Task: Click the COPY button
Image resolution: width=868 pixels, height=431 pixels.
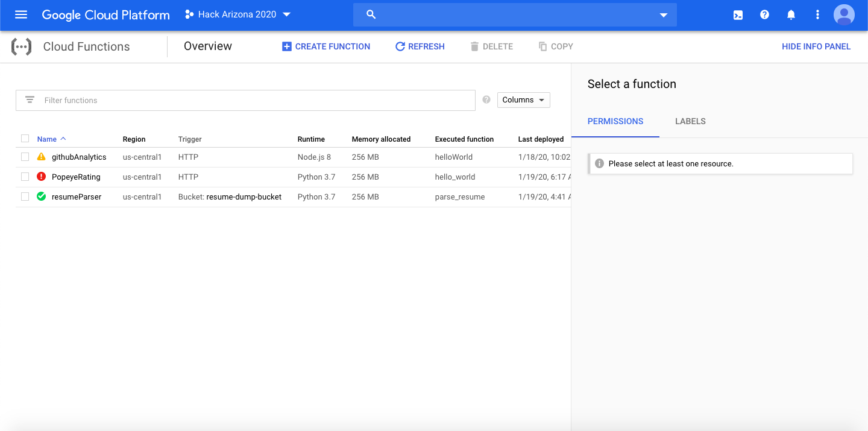Action: click(556, 46)
